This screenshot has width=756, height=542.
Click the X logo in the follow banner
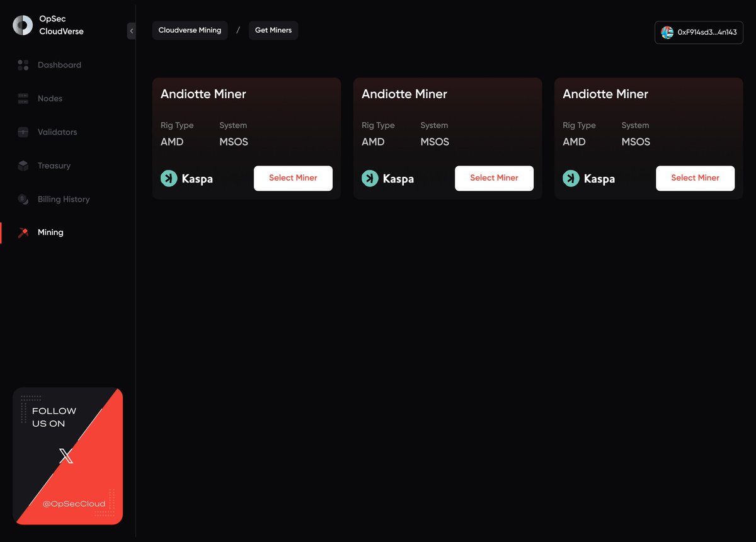pos(66,456)
